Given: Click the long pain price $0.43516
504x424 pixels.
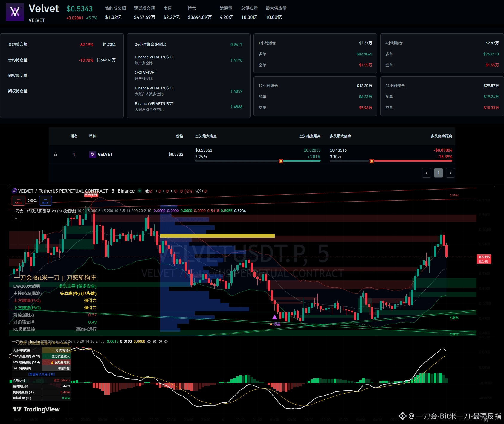Looking at the screenshot, I should [338, 150].
